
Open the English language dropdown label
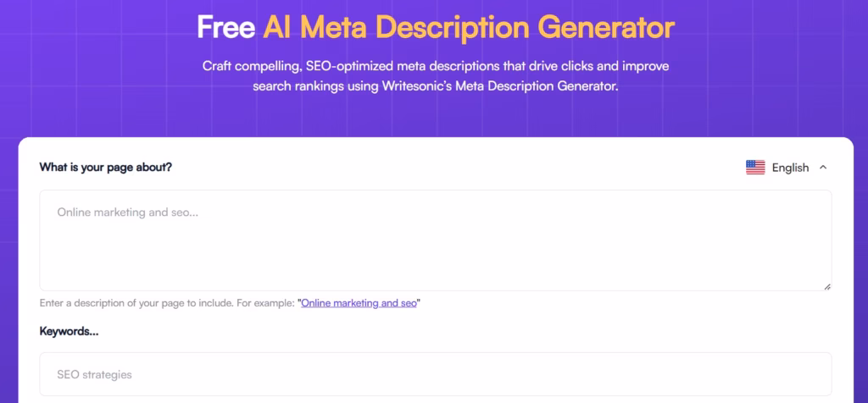[x=790, y=168]
